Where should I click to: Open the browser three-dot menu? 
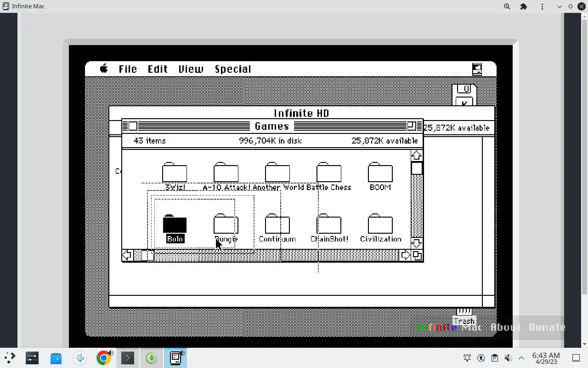[542, 6]
